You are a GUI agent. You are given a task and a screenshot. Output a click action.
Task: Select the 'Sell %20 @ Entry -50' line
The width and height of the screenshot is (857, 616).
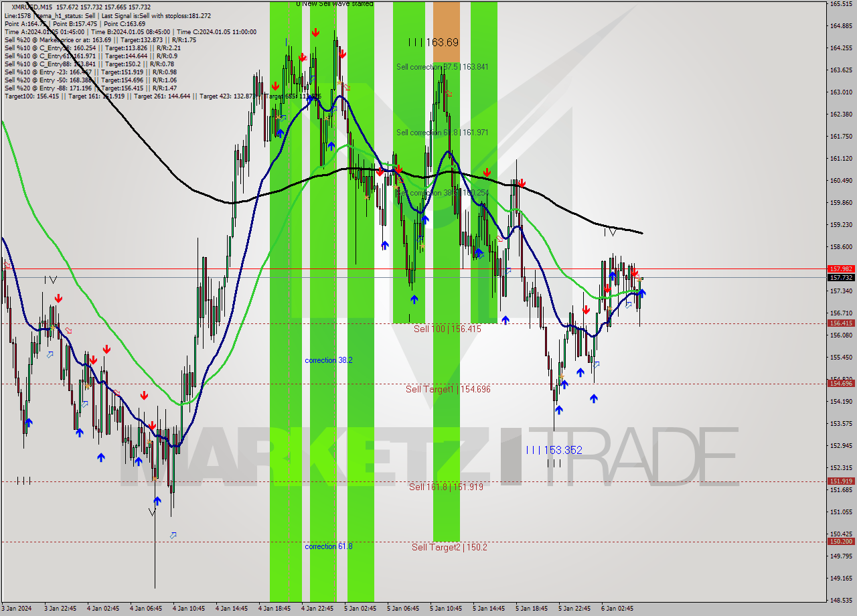[90, 80]
